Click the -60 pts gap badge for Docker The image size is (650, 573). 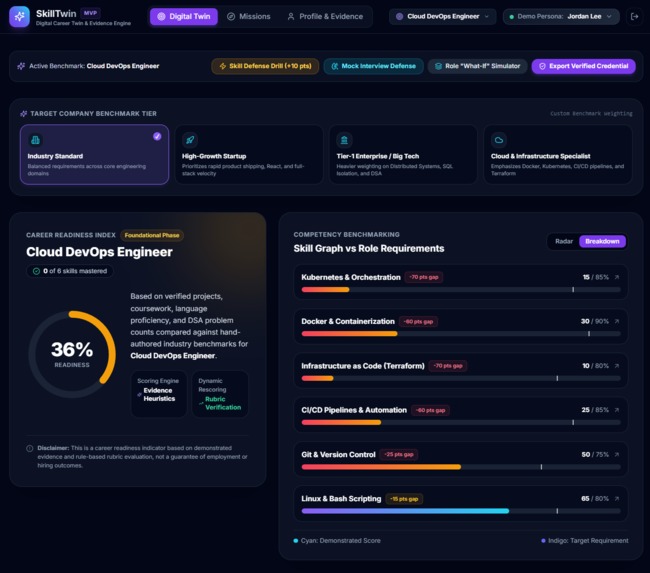418,321
